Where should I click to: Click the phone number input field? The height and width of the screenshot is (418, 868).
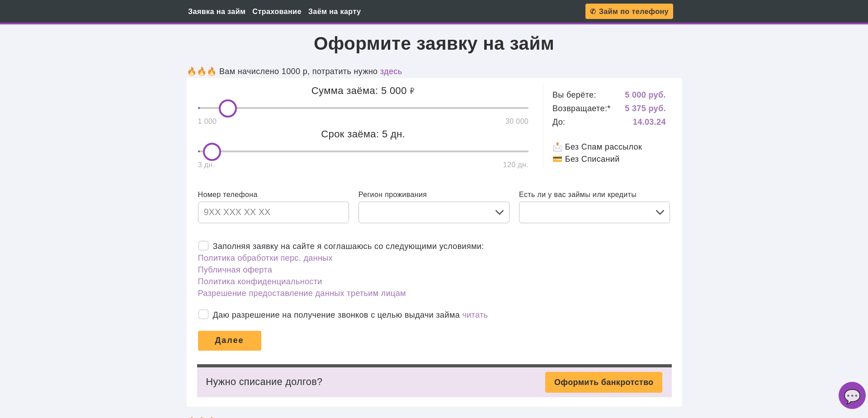pos(273,212)
